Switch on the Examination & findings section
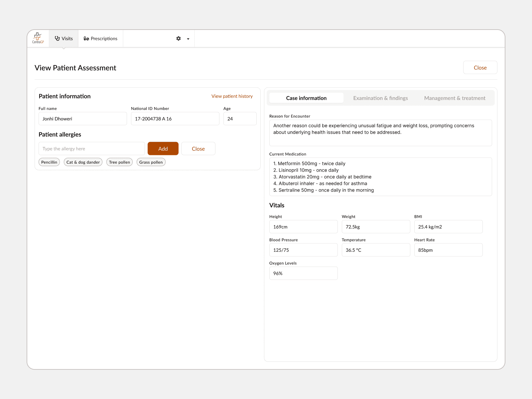The width and height of the screenshot is (532, 399). (x=380, y=98)
